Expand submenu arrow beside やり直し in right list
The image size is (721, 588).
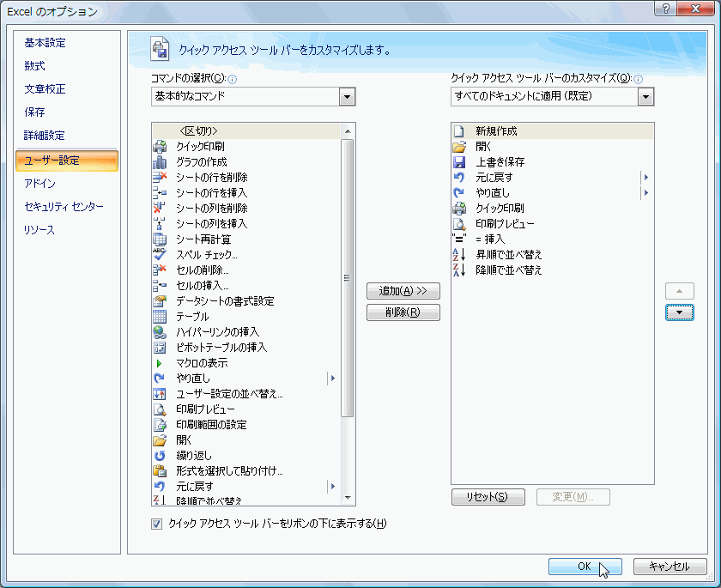[646, 193]
